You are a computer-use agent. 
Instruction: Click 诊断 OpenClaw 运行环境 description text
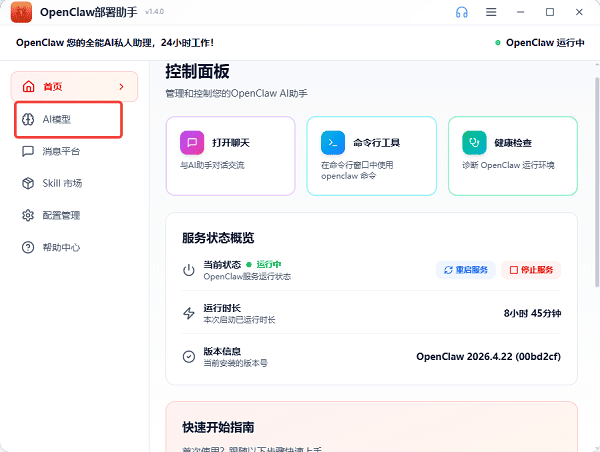(508, 165)
